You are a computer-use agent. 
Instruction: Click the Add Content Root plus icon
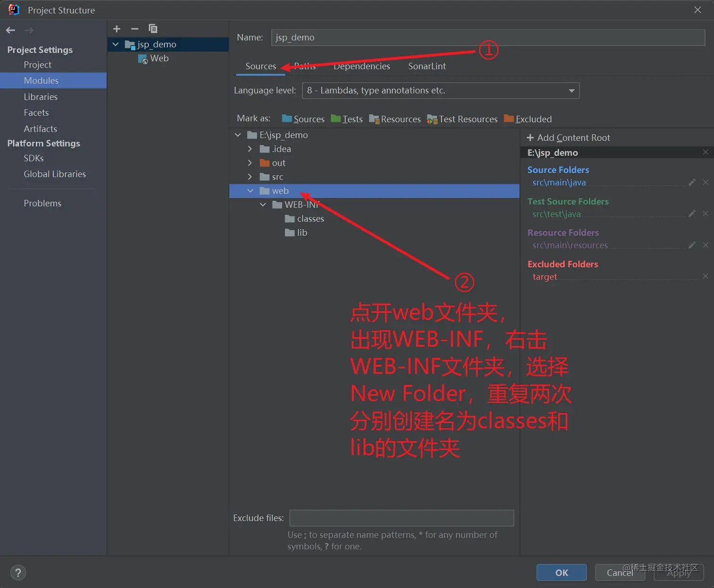pyautogui.click(x=530, y=138)
